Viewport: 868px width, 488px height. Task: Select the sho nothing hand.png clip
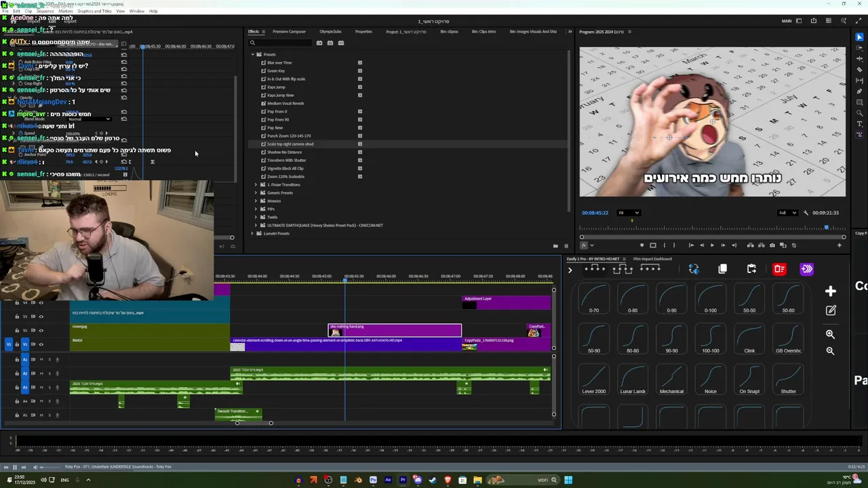tap(395, 330)
